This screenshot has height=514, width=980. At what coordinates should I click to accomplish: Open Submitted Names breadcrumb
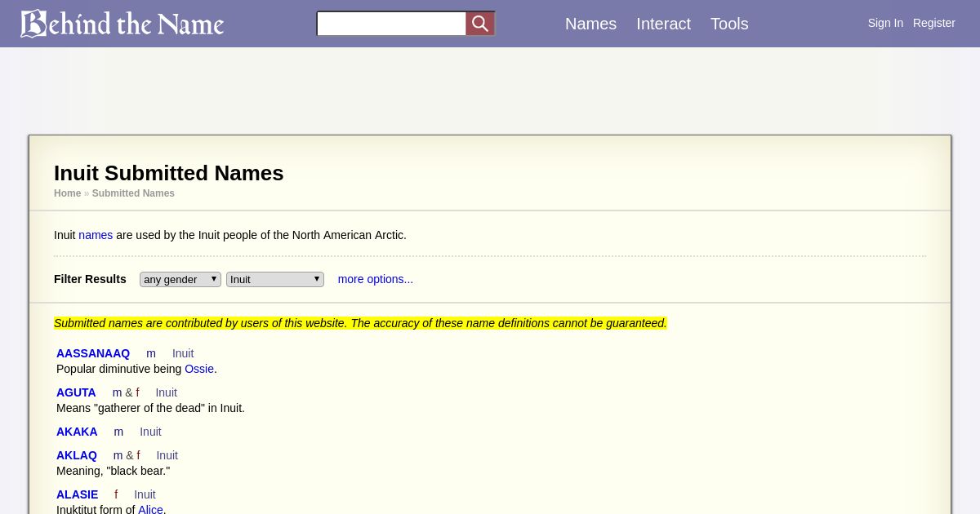(x=133, y=193)
